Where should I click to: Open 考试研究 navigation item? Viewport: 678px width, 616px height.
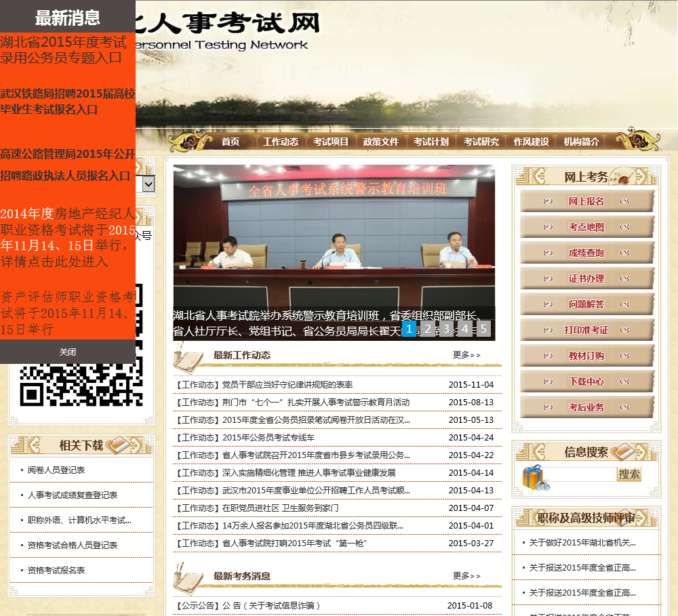tap(481, 142)
